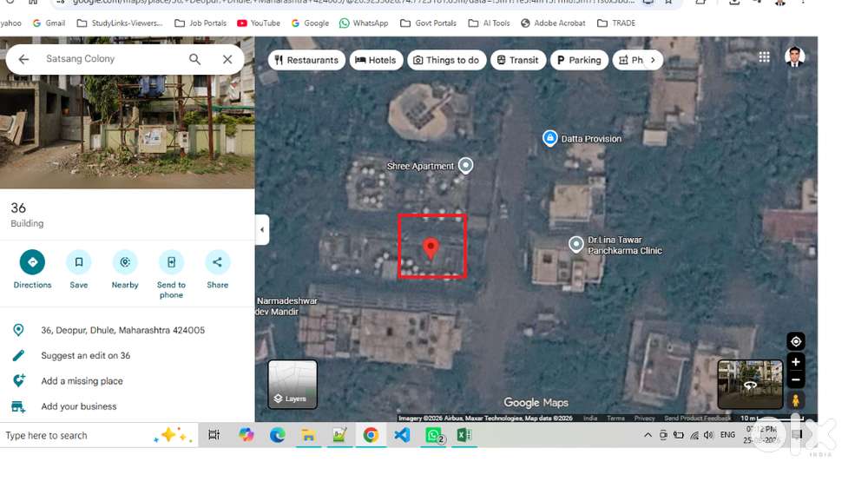Click the Windows taskbar search box
Image resolution: width=868 pixels, height=488 pixels.
click(99, 435)
